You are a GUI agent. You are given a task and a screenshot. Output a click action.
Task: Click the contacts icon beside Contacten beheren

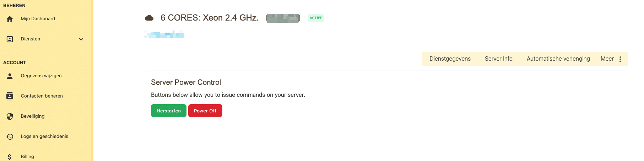point(10,96)
